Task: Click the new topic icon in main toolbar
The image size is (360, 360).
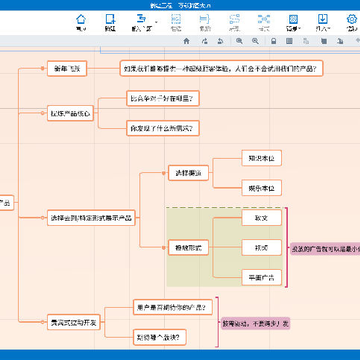Action: point(110,19)
